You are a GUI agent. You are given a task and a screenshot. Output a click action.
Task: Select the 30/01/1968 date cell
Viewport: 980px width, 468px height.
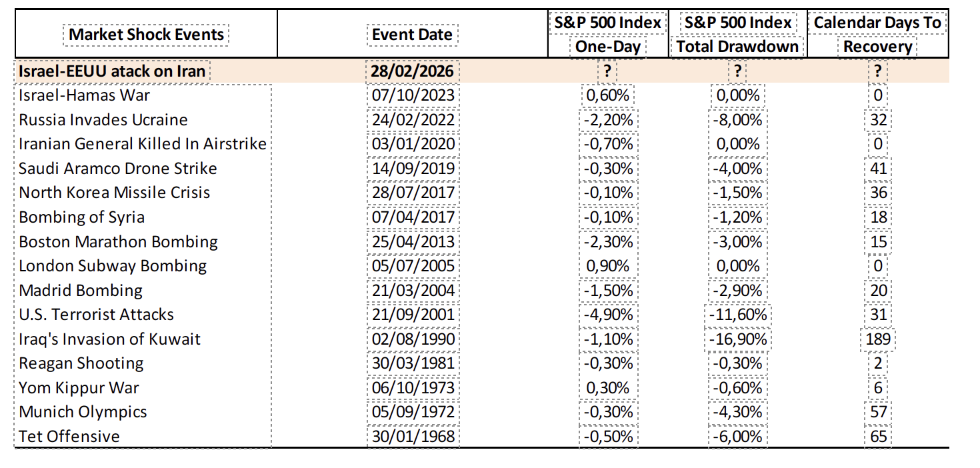pos(413,437)
